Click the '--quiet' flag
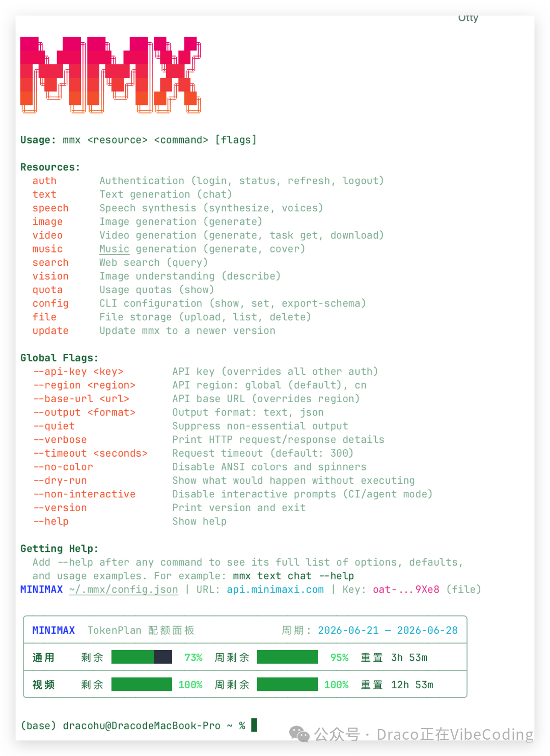 pyautogui.click(x=54, y=426)
